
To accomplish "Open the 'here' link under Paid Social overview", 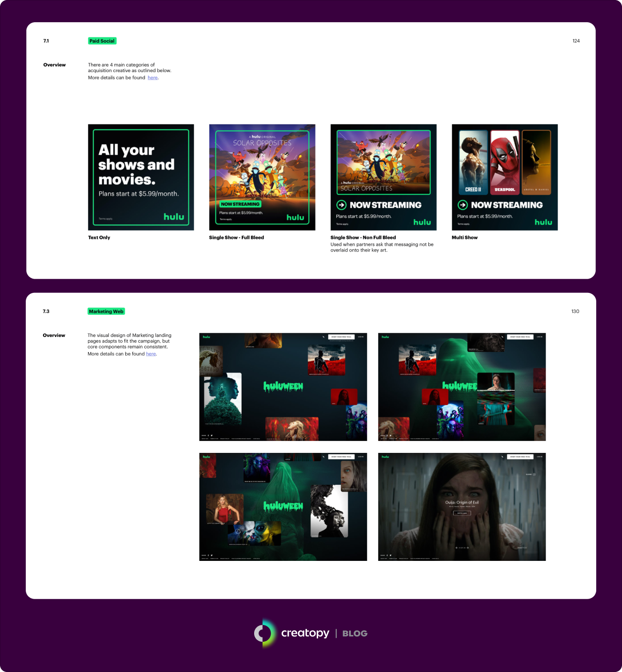I will (153, 78).
